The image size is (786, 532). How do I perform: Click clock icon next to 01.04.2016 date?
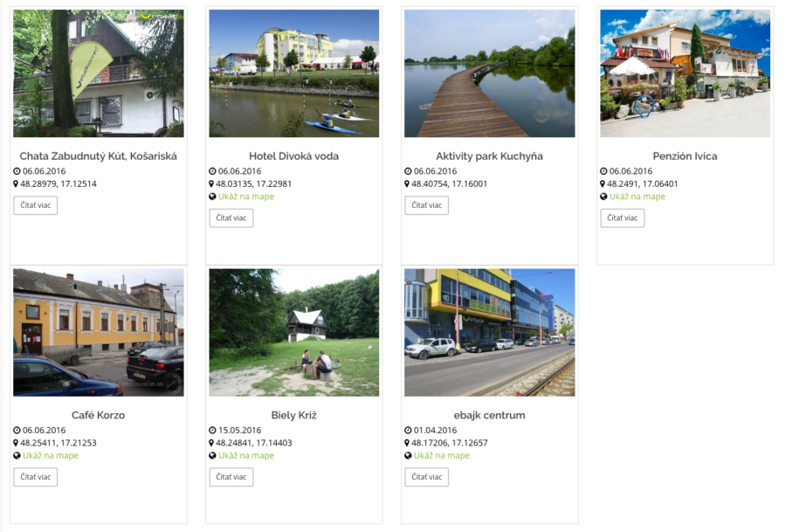(408, 430)
